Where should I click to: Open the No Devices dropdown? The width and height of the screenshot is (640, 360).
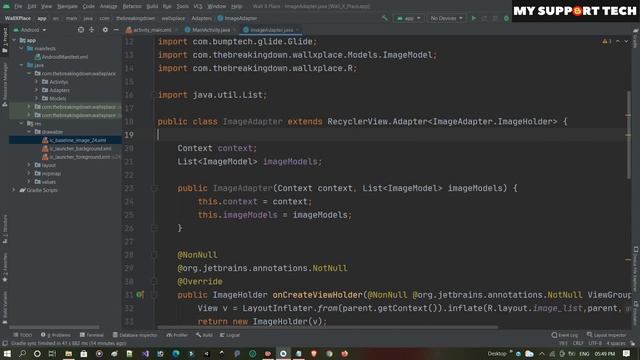(x=446, y=18)
